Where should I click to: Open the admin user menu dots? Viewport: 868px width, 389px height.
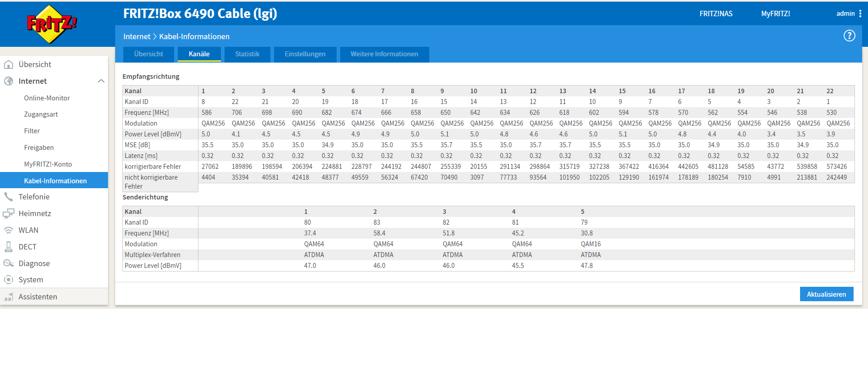tap(860, 14)
